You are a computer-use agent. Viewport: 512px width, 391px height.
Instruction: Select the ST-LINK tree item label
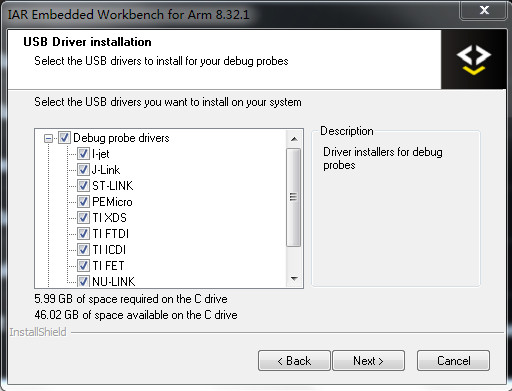(113, 186)
